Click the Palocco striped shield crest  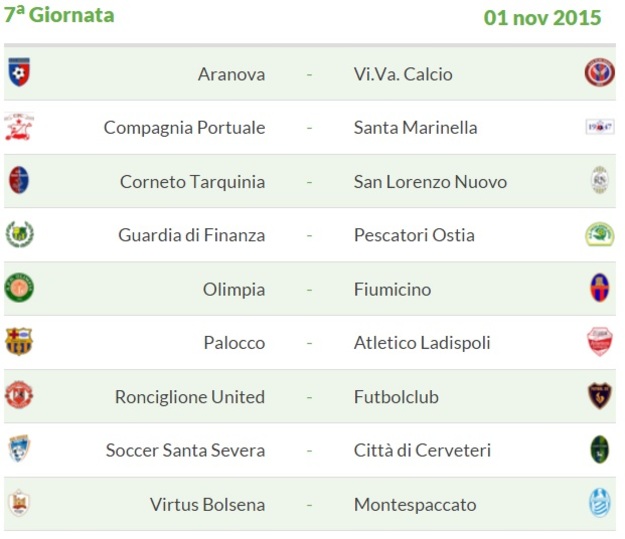coord(19,342)
